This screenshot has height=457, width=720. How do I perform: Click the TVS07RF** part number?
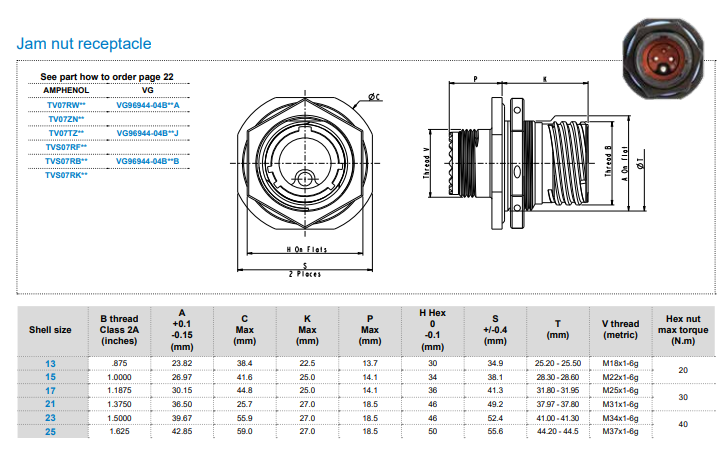pyautogui.click(x=67, y=146)
